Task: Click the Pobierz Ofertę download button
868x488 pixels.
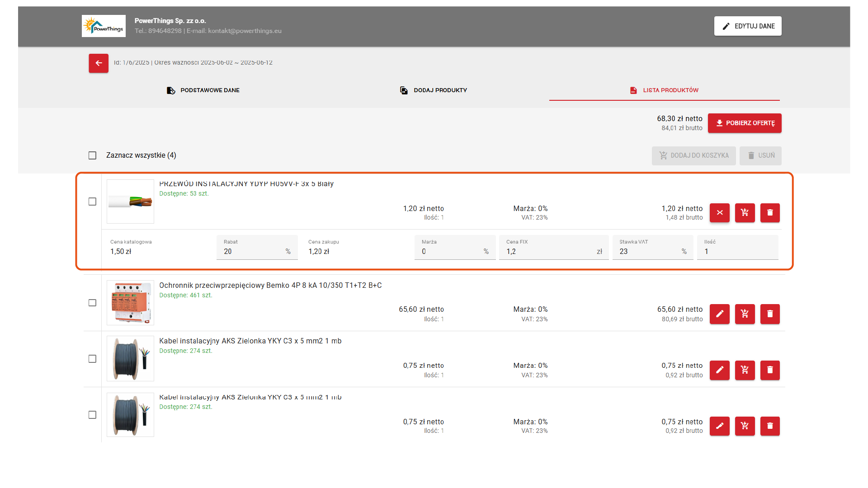Action: [744, 123]
